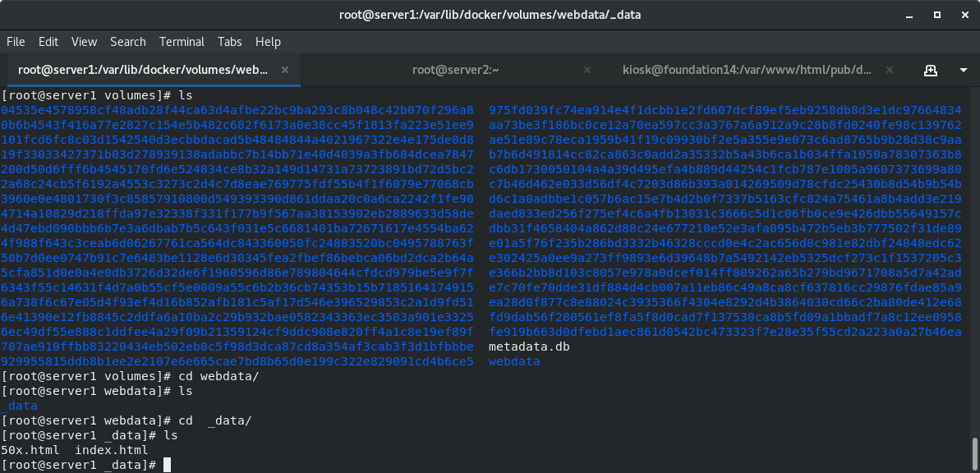The width and height of the screenshot is (980, 473).
Task: Select the root@server1 volumes tab
Action: tap(143, 70)
